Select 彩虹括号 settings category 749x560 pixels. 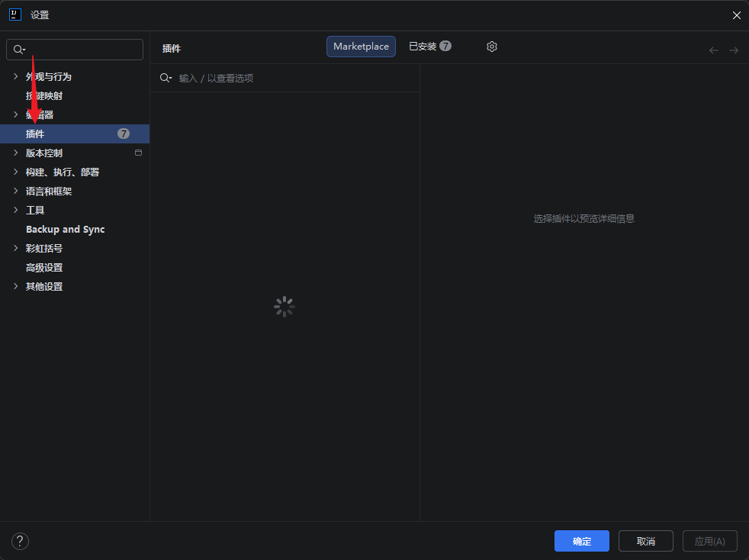click(44, 249)
